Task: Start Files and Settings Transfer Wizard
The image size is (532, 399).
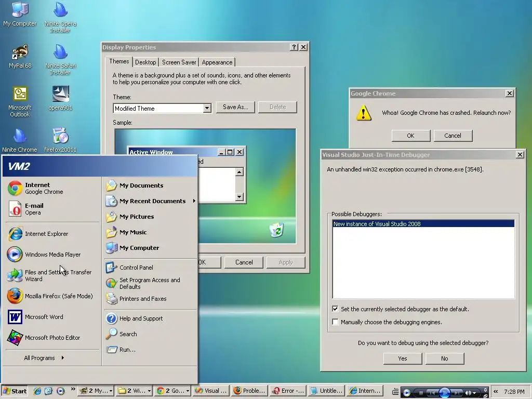Action: (x=52, y=275)
